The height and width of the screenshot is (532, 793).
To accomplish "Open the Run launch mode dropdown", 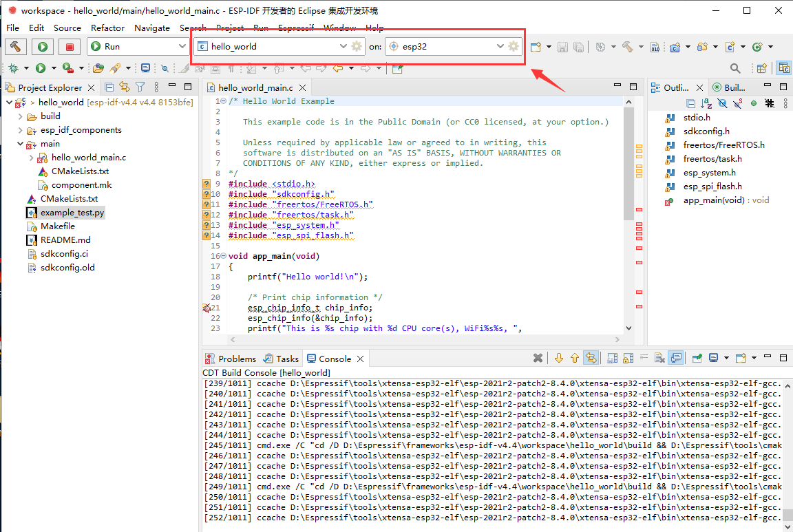I will (182, 46).
